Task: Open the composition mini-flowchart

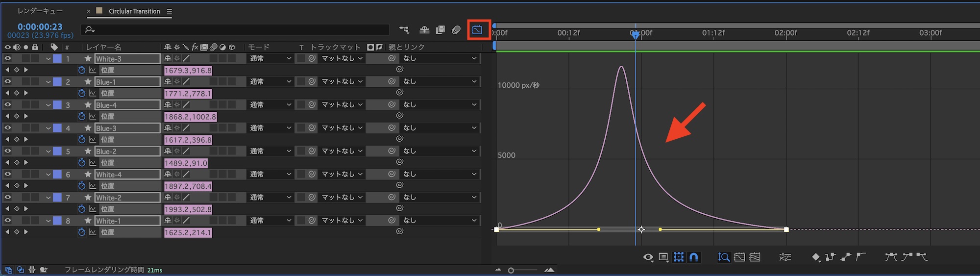Action: (404, 30)
